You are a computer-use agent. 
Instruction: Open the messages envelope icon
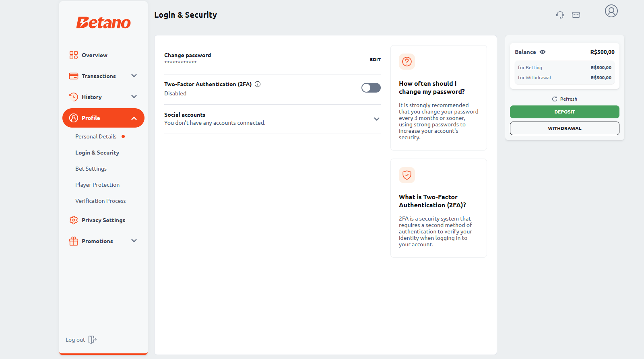coord(576,15)
